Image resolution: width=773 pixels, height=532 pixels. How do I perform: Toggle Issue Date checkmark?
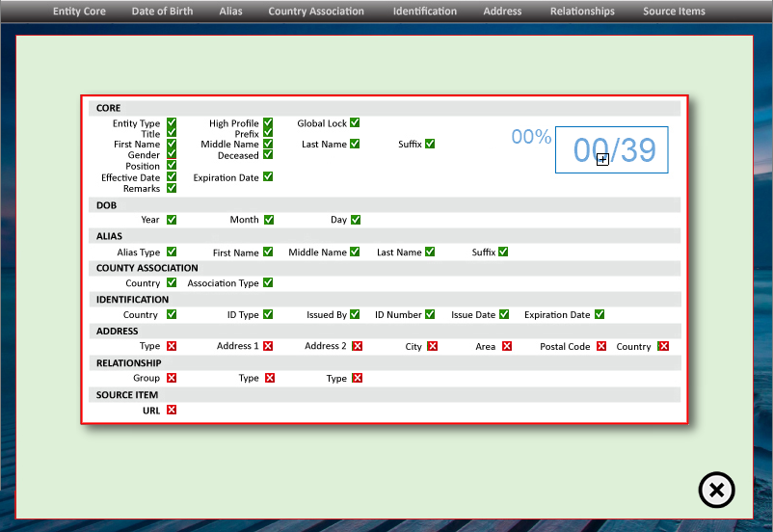pos(504,314)
